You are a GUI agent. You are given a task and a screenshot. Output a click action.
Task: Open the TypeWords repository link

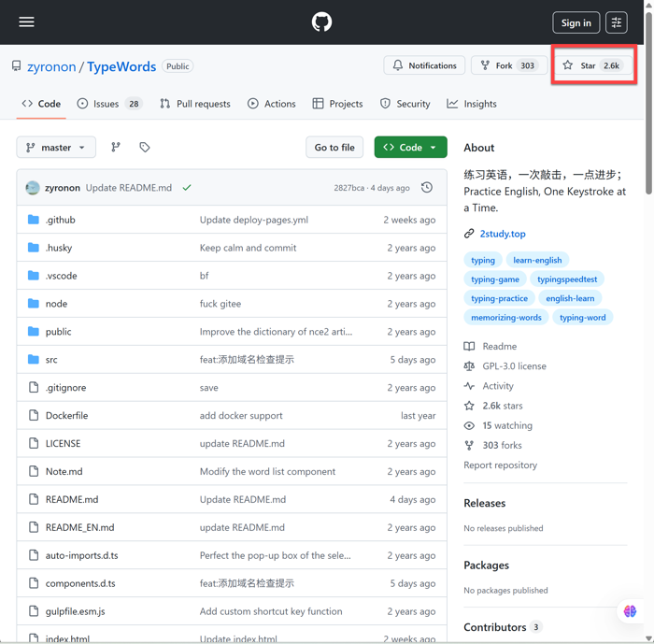121,66
